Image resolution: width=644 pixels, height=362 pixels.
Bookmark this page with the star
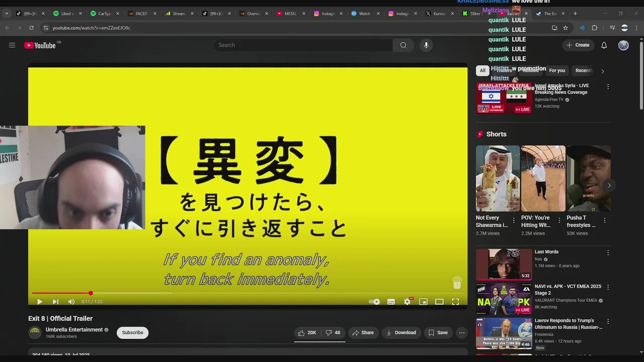(566, 28)
